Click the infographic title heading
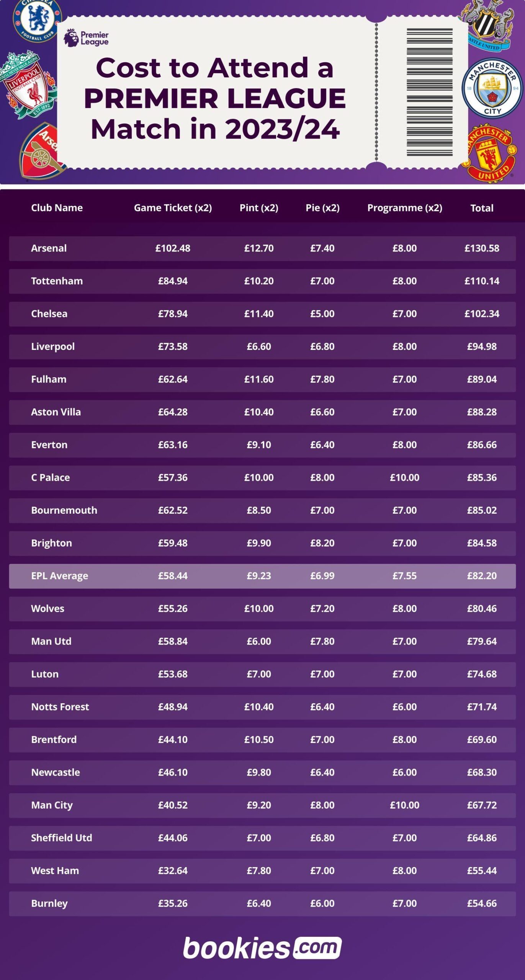 215,98
